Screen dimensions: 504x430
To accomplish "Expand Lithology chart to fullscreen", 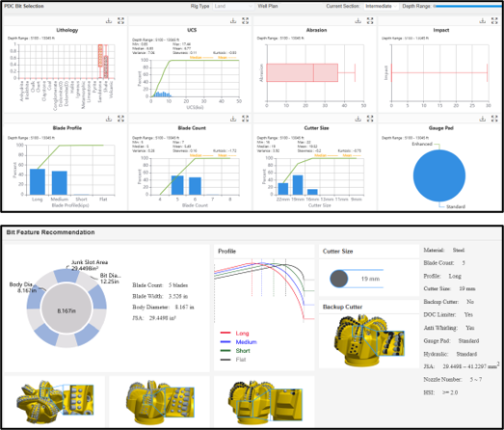I will pos(120,21).
